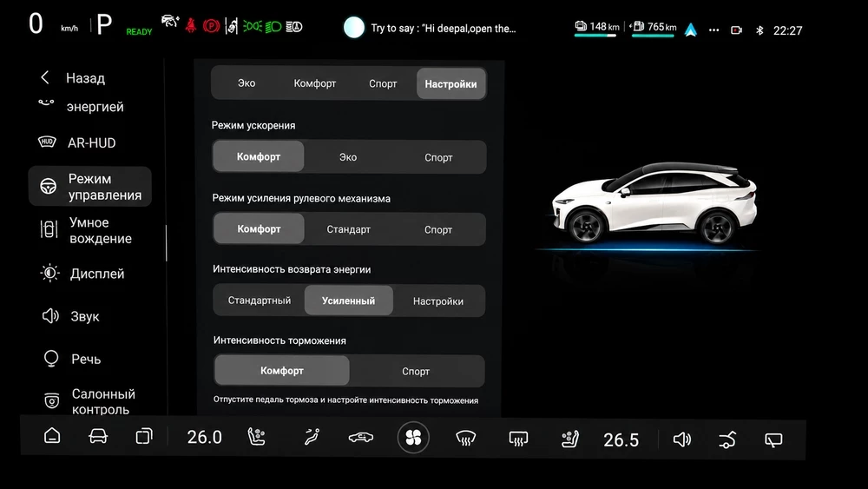Click the speaker icon next to Звук
Image resolution: width=868 pixels, height=489 pixels.
[x=50, y=316]
